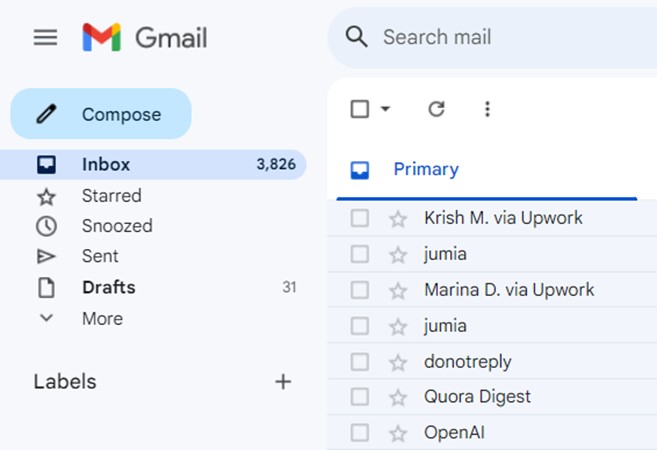This screenshot has width=657, height=450.
Task: Open the Inbox folder
Action: [x=153, y=165]
